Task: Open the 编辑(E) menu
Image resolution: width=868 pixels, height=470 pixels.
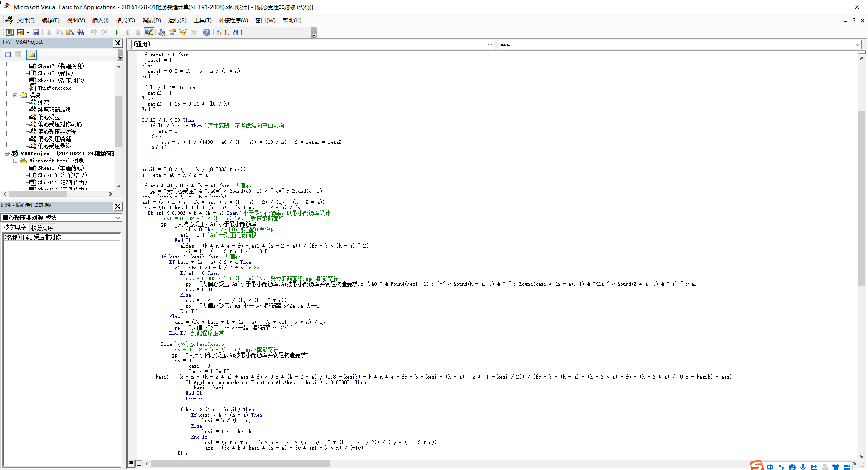Action: [51, 20]
